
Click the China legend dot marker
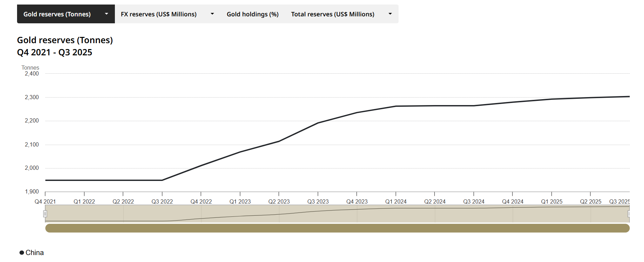[x=22, y=253]
